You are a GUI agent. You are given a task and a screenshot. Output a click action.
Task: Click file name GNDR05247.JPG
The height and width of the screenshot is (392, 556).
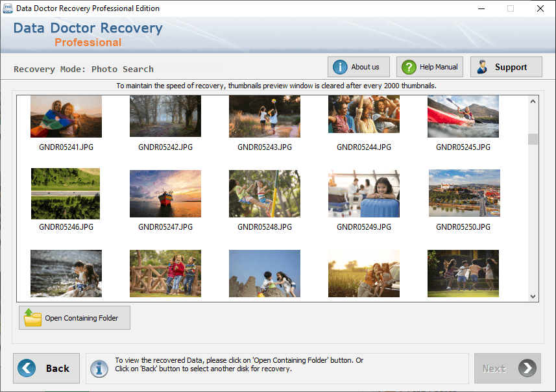165,227
